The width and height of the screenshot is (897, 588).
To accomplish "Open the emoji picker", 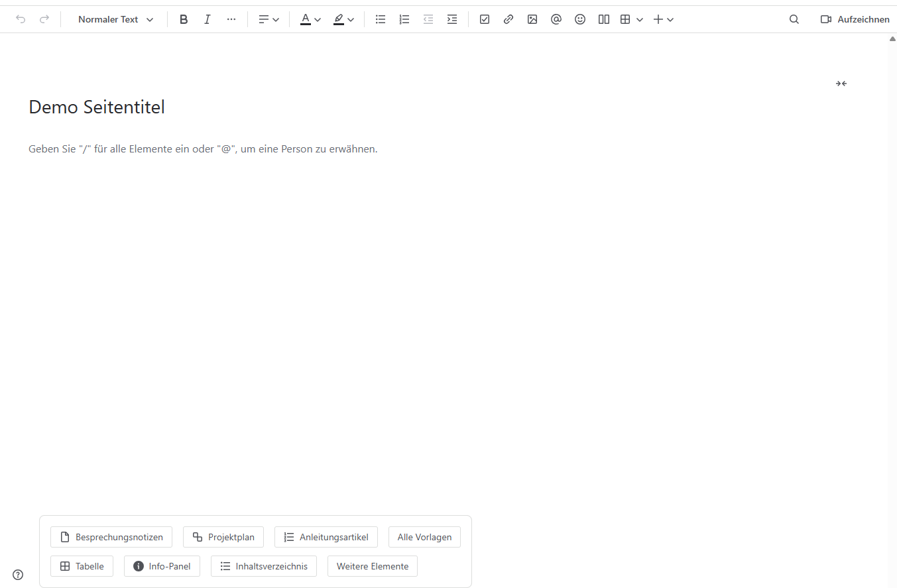I will coord(580,19).
